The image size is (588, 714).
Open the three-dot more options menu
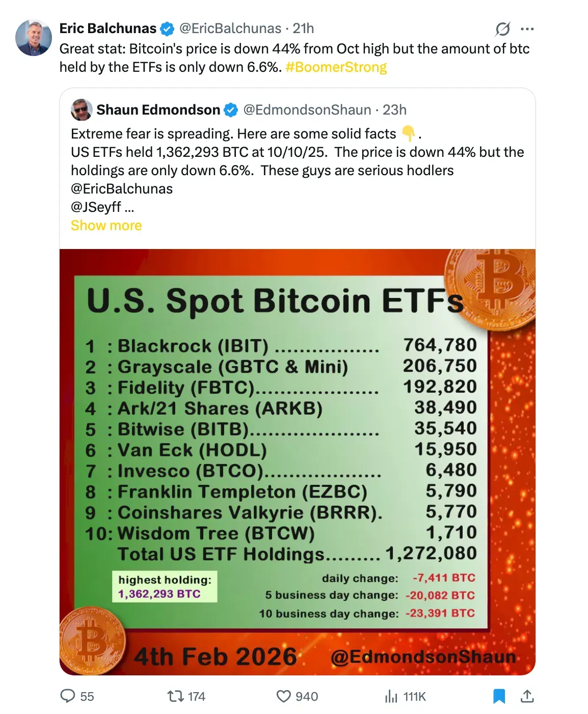pyautogui.click(x=527, y=29)
